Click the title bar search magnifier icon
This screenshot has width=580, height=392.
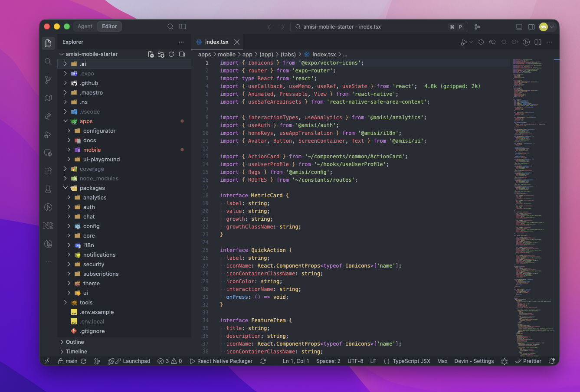(x=170, y=26)
